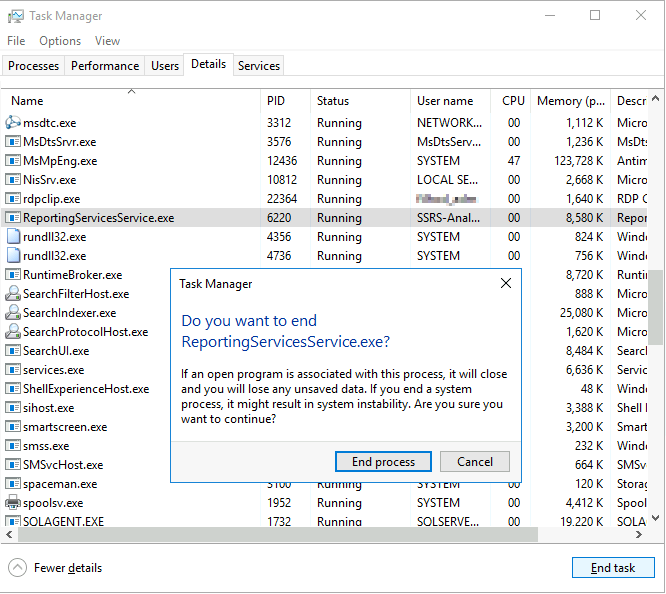This screenshot has height=594, width=666.
Task: Open the File menu
Action: coord(16,41)
